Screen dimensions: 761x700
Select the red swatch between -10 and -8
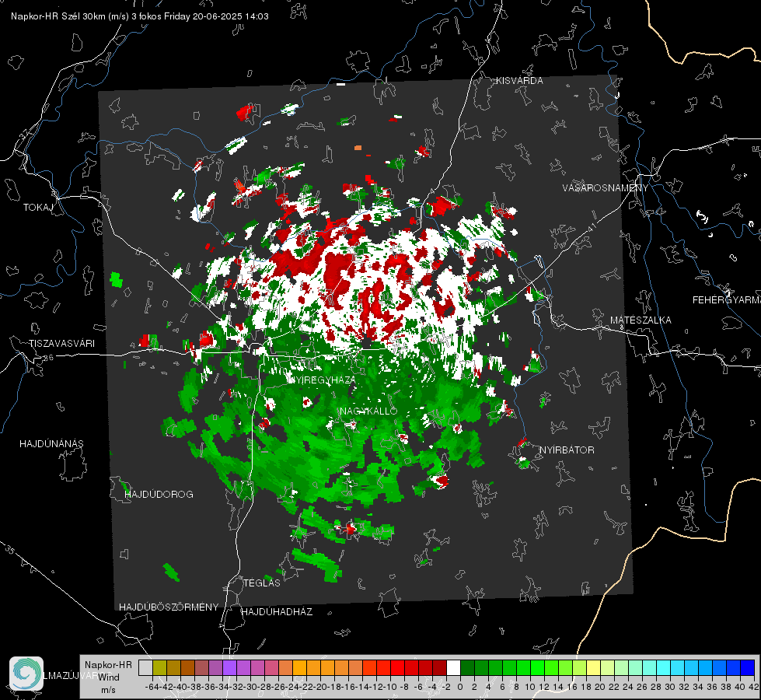(x=397, y=667)
